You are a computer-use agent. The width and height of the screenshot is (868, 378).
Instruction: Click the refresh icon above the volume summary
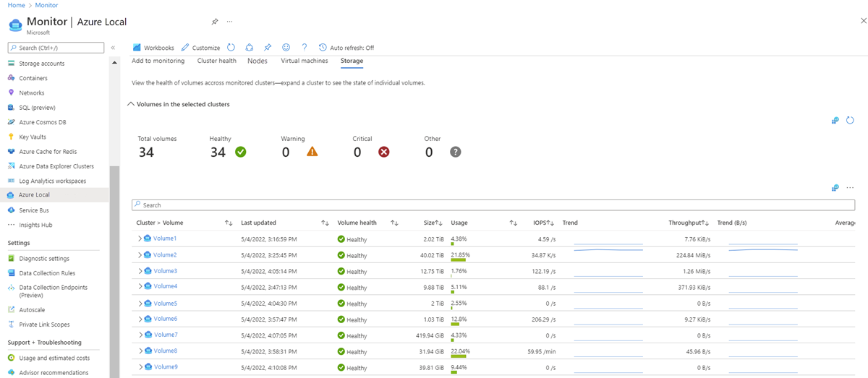point(850,120)
